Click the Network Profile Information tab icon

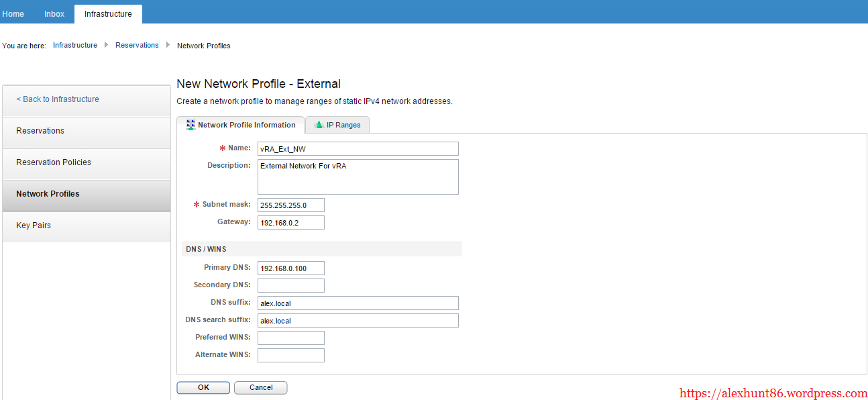[x=191, y=125]
